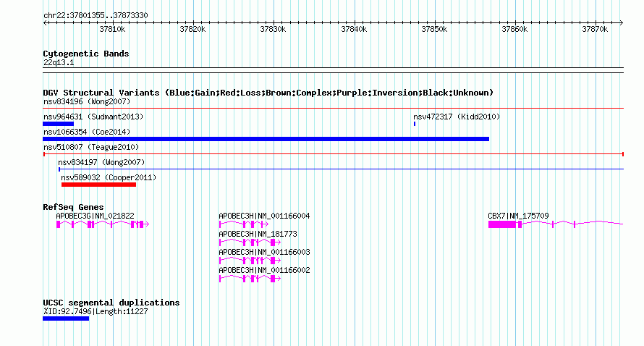This screenshot has width=644, height=346.
Task: Open the RefSeq Genes track title
Action: 73,207
